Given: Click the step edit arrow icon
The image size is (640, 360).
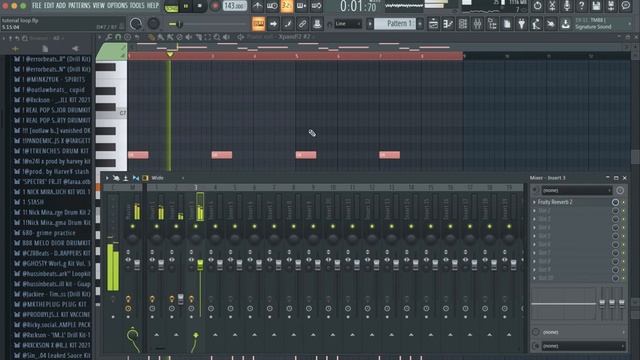Looking at the screenshot, I should (273, 24).
